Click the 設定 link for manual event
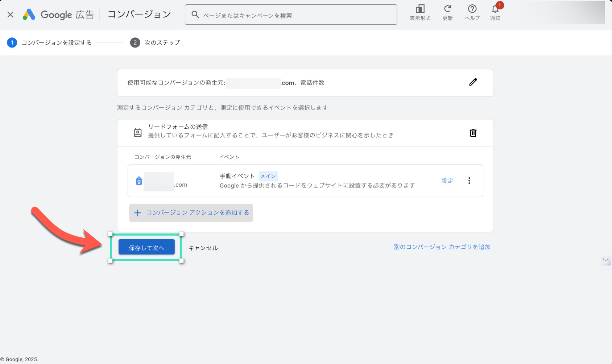Screen dimensions: 612x364 [447, 181]
